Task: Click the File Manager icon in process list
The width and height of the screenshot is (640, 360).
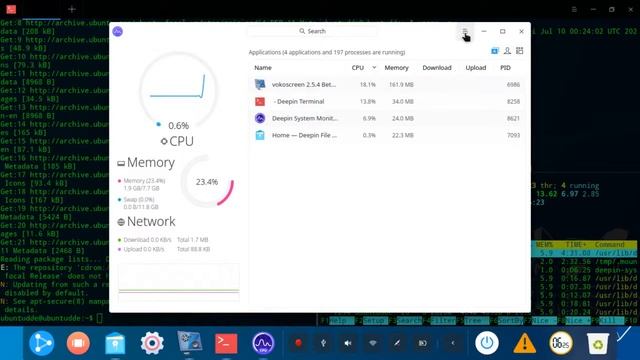Action: 260,135
